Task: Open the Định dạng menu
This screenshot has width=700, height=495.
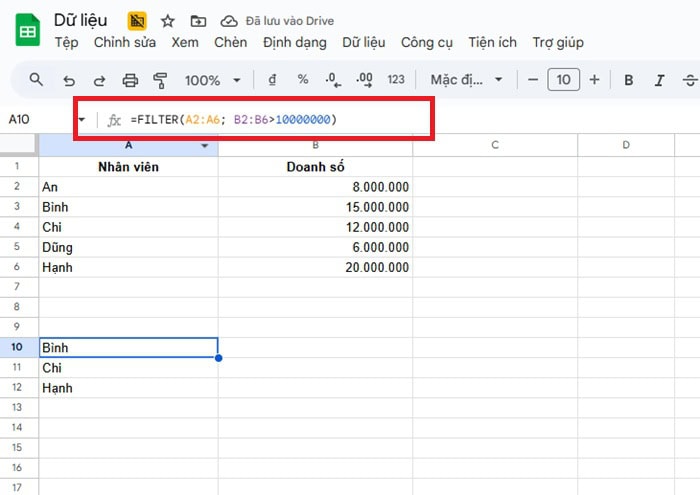Action: pos(295,42)
